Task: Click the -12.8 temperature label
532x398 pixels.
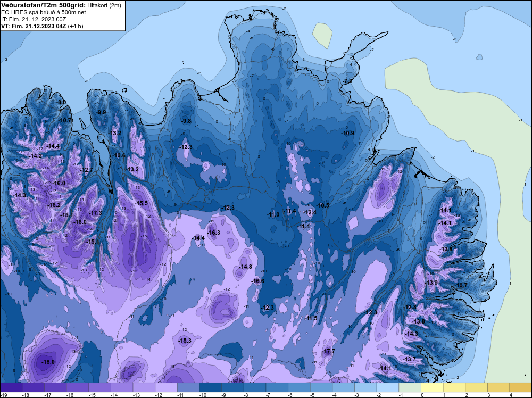Action: (410, 308)
